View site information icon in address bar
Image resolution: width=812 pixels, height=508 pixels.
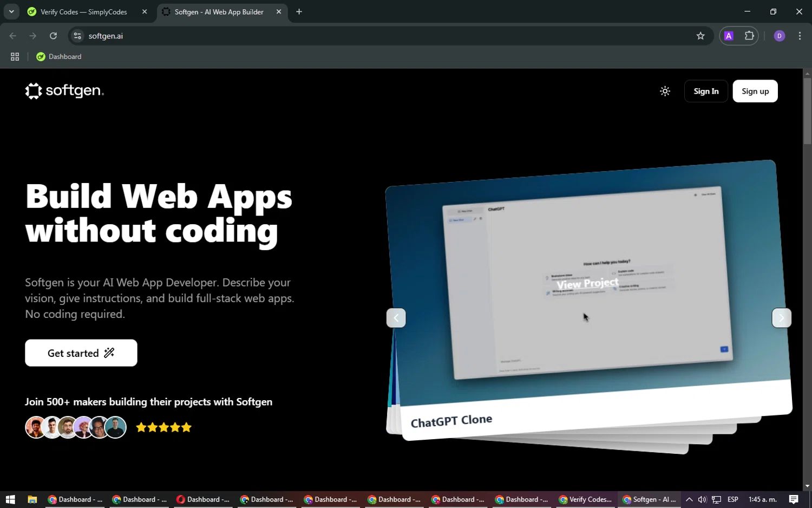click(77, 36)
